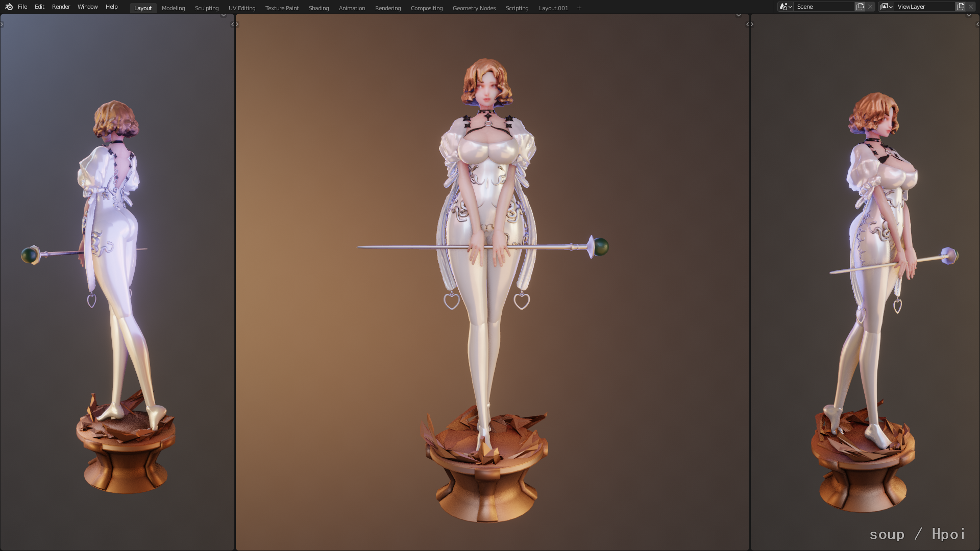Click the Blender logo app menu
The width and height of the screenshot is (980, 551).
pos(9,7)
